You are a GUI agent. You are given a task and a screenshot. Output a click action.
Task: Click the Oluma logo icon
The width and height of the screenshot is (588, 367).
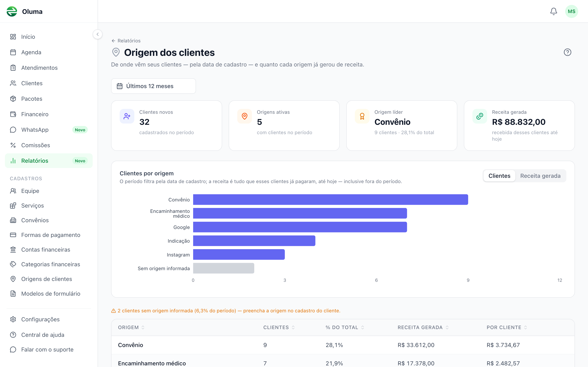click(x=12, y=11)
